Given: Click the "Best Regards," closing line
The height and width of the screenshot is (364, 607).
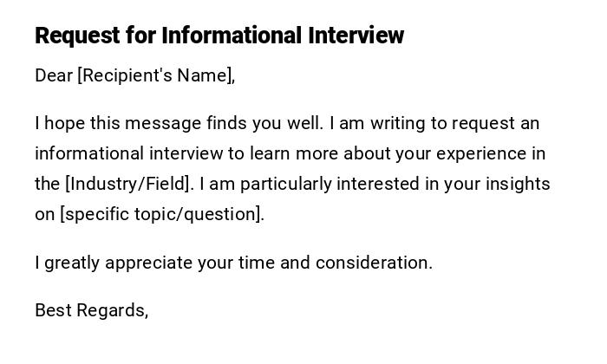Looking at the screenshot, I should point(92,310).
